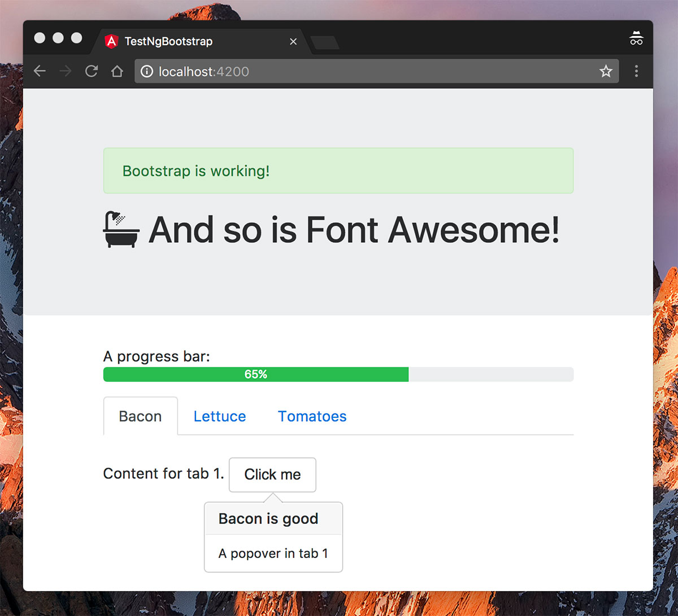
Task: Open the Chrome three-dot menu
Action: click(x=636, y=71)
